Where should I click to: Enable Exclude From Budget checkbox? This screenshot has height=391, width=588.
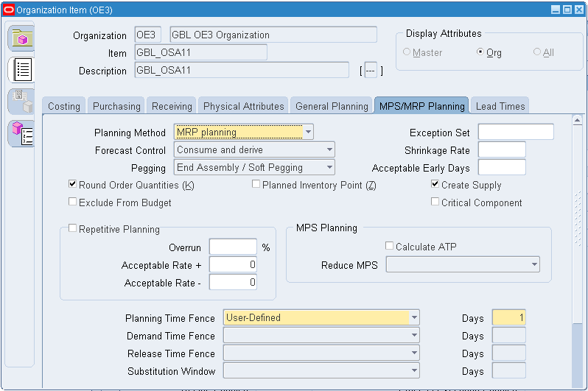coord(72,202)
